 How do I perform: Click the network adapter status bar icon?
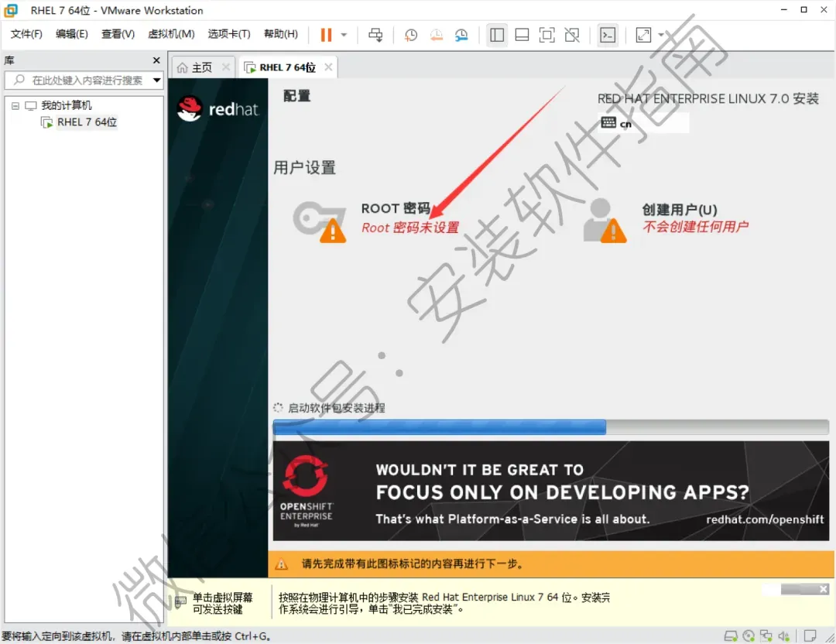[x=766, y=636]
